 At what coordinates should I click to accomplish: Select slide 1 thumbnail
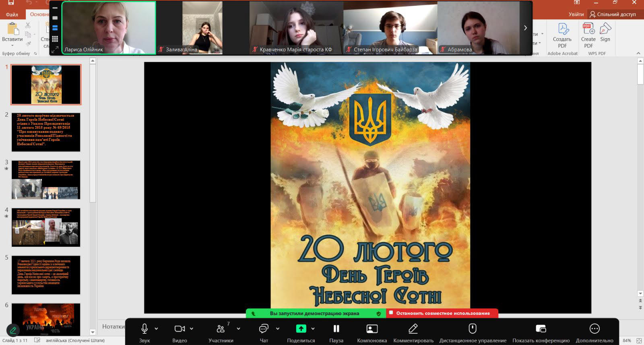pos(46,85)
